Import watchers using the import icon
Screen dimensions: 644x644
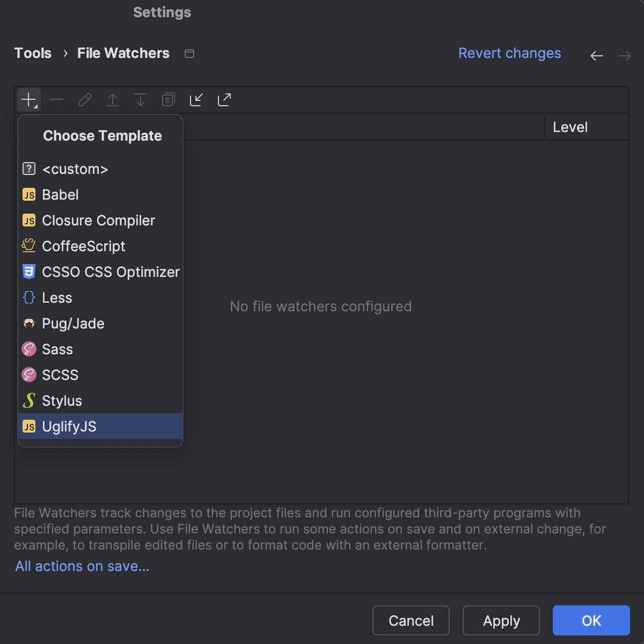[196, 99]
